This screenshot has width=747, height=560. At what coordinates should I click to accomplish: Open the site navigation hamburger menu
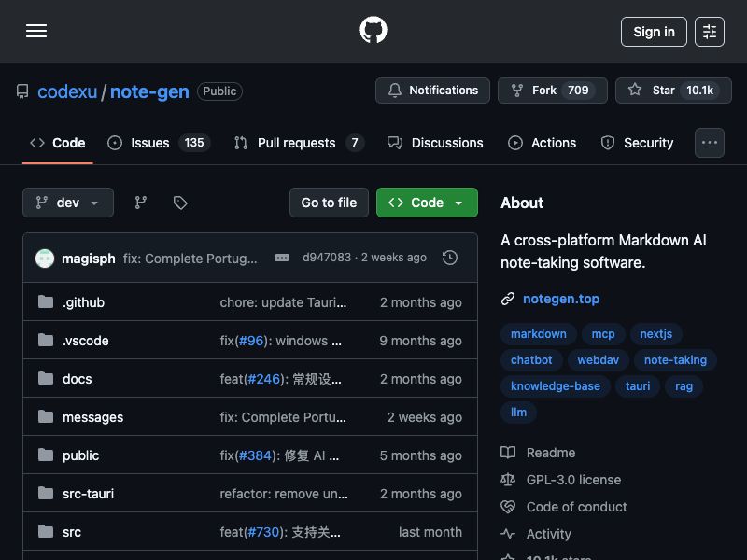pos(36,31)
